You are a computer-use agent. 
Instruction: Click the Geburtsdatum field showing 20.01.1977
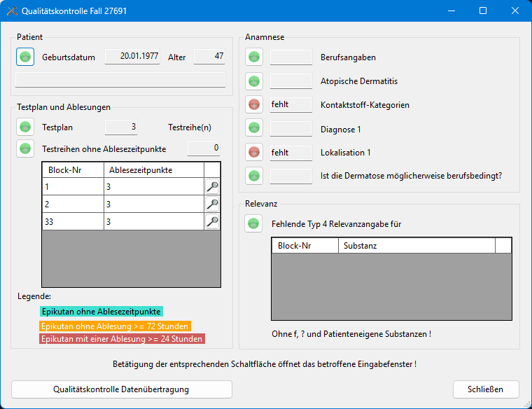pyautogui.click(x=133, y=57)
